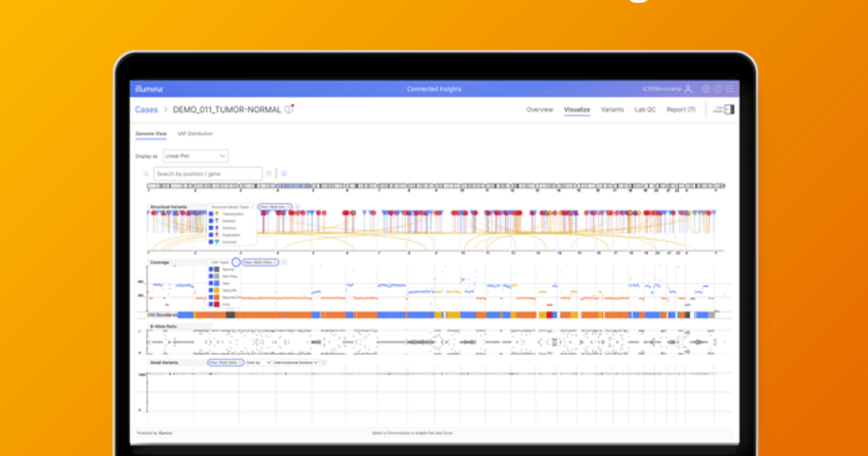This screenshot has height=456, width=868.
Task: Open the Display as Linear Plot dropdown
Action: [x=194, y=156]
